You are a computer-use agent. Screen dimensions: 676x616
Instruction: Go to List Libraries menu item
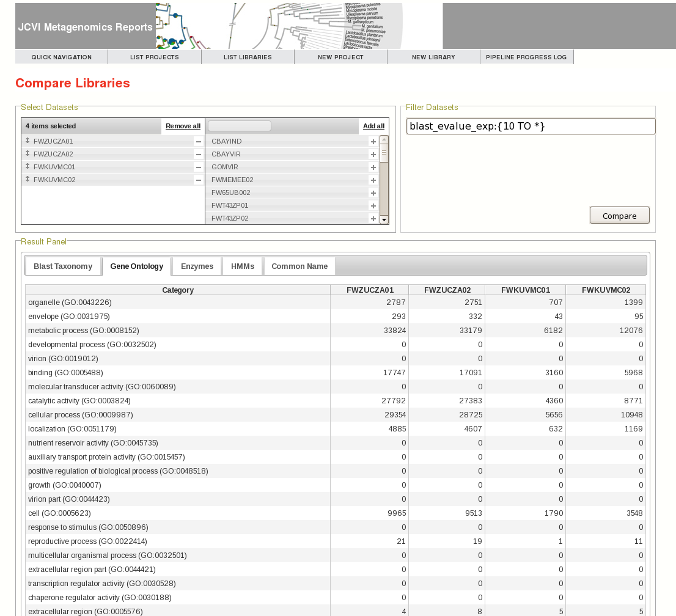point(248,57)
